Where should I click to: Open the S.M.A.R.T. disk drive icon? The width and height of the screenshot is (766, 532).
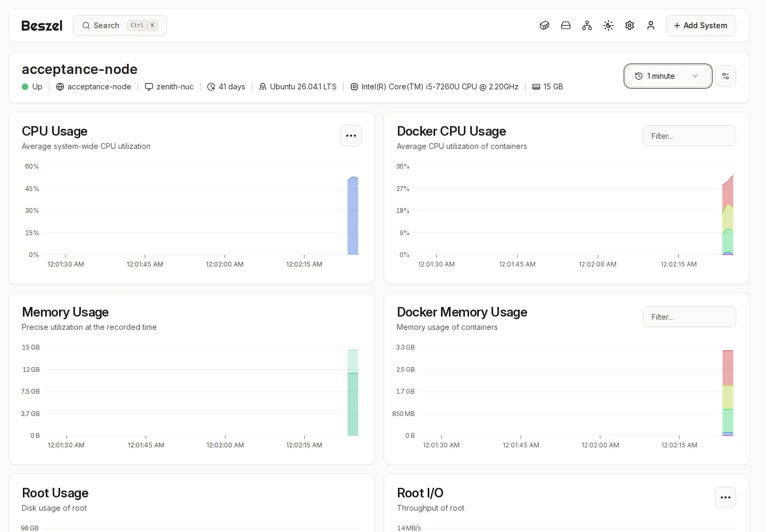point(565,26)
